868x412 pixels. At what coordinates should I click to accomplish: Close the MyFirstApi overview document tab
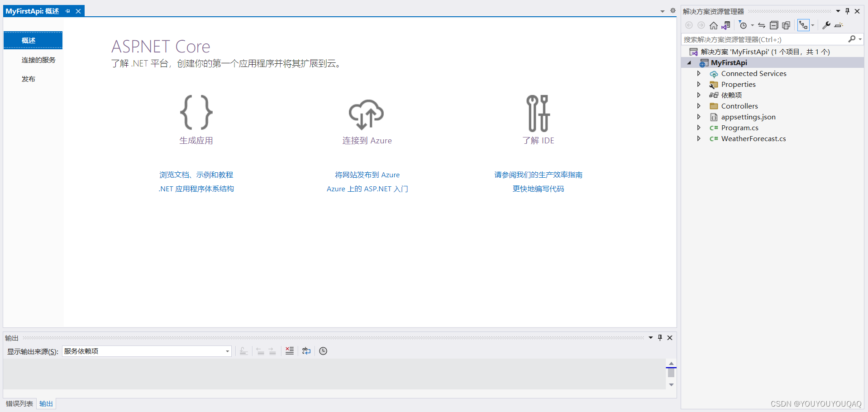[x=78, y=11]
